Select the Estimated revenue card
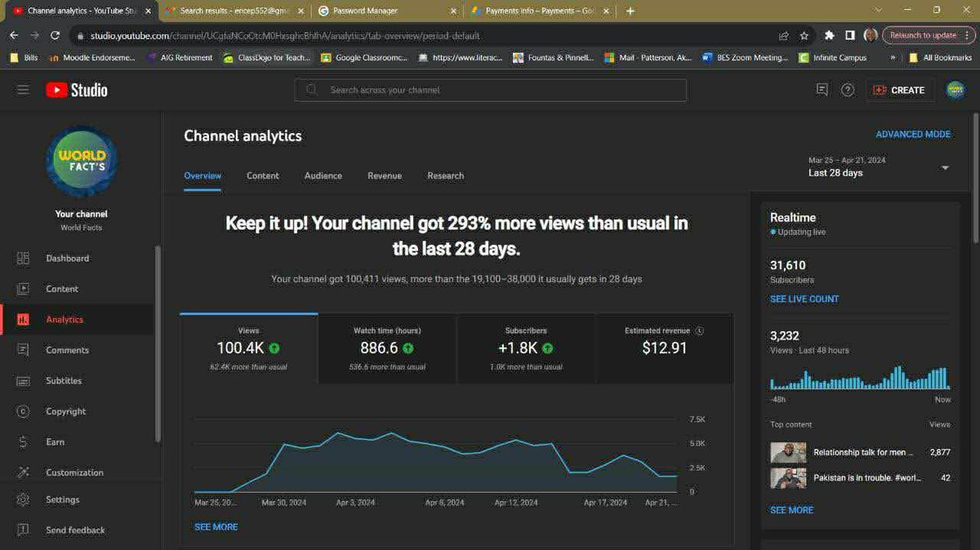 [x=664, y=348]
